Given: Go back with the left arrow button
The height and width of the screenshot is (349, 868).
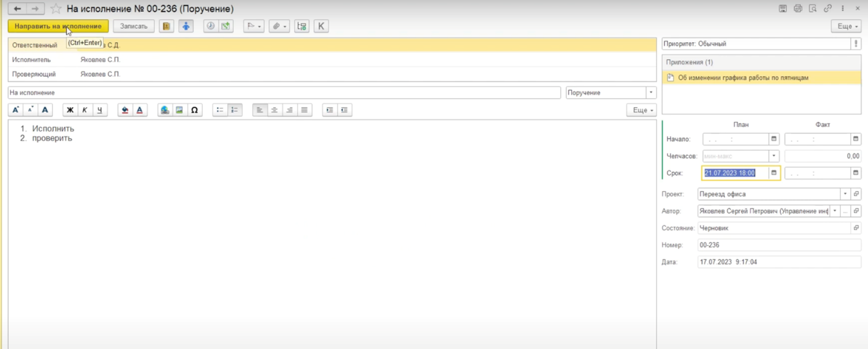Looking at the screenshot, I should pos(17,9).
